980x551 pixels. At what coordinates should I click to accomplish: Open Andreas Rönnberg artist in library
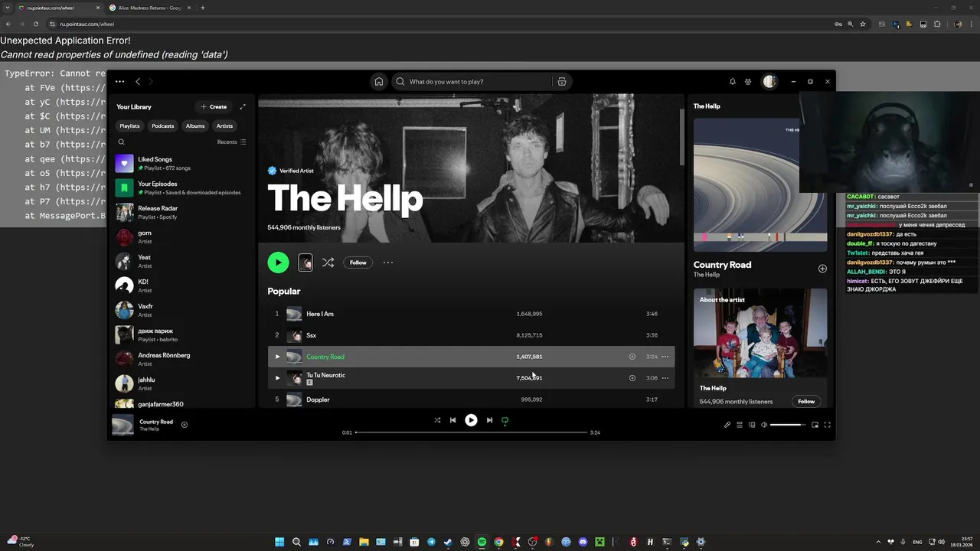(x=181, y=359)
